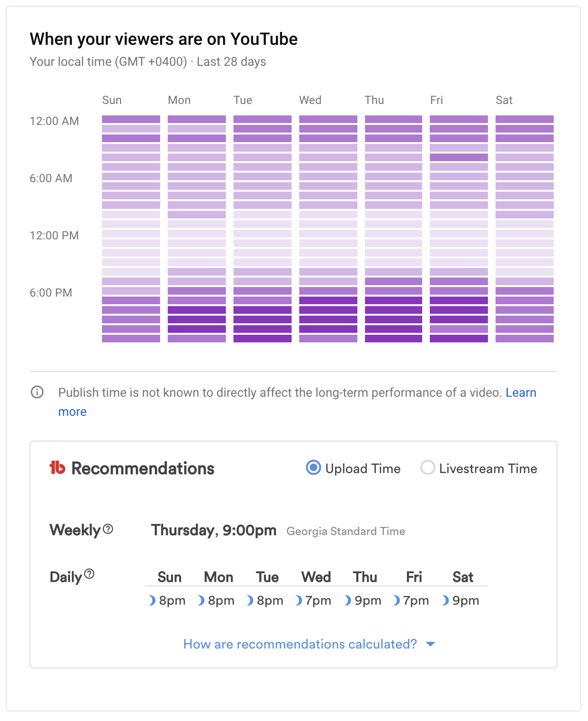This screenshot has height=721, width=588.
Task: Expand How are recommendations calculated section
Action: pyautogui.click(x=300, y=644)
